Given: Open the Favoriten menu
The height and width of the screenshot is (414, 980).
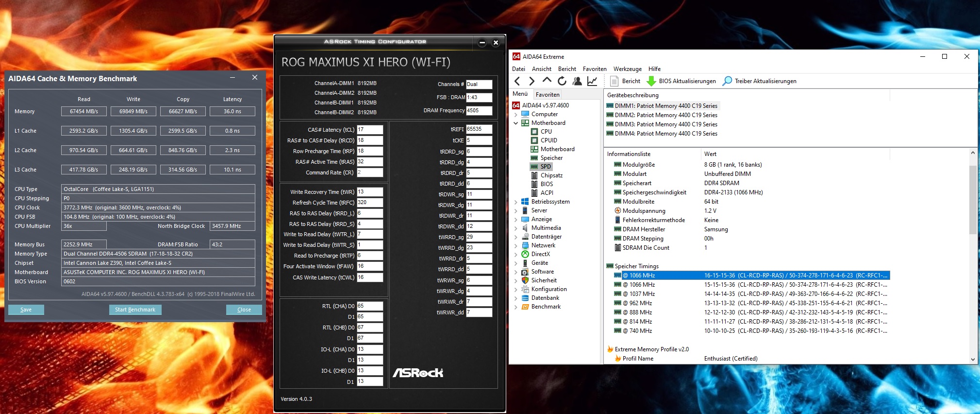Looking at the screenshot, I should 595,69.
